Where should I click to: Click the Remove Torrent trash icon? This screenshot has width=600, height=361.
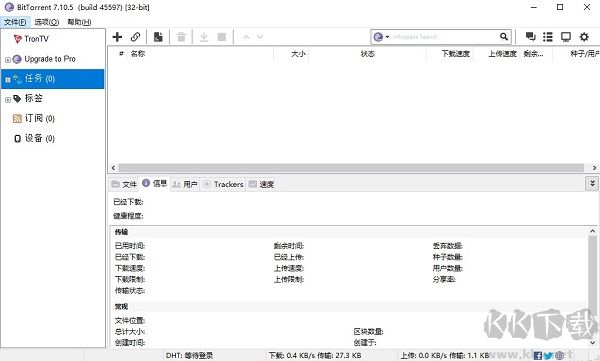pyautogui.click(x=181, y=37)
